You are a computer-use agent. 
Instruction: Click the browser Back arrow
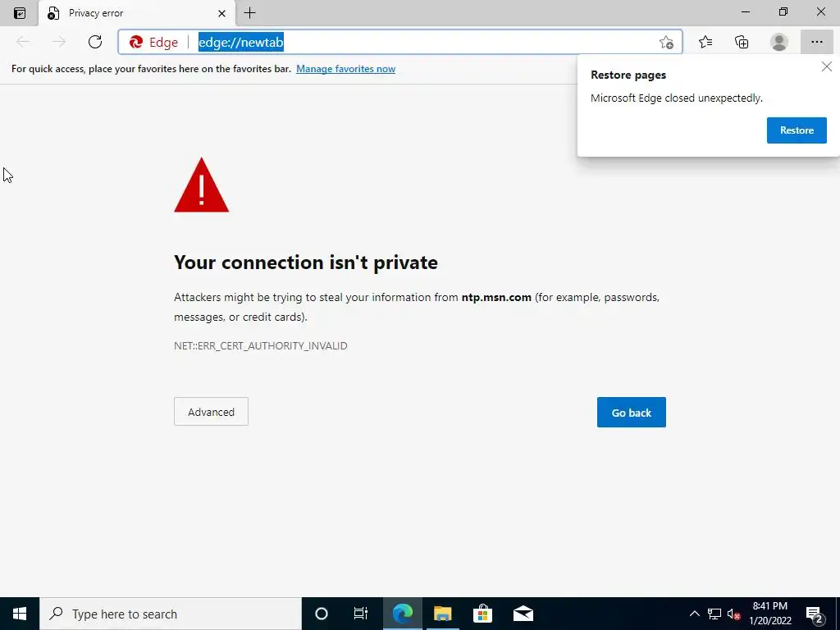(x=23, y=42)
